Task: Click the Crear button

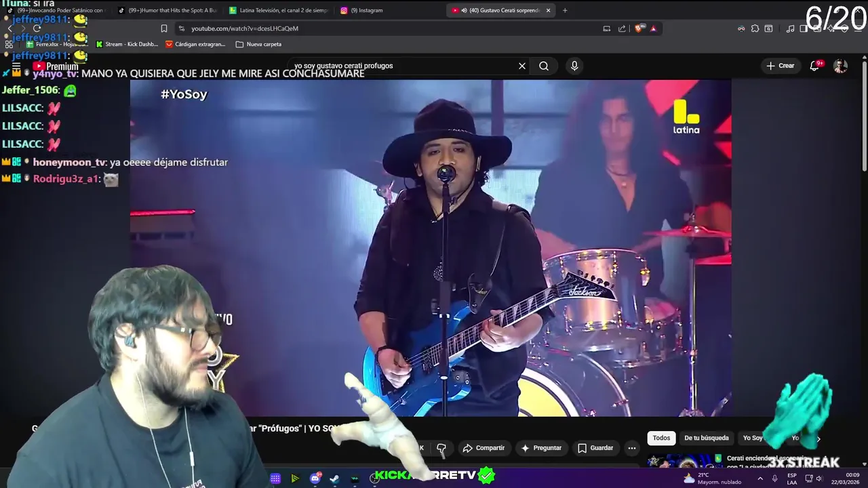Action: click(781, 66)
